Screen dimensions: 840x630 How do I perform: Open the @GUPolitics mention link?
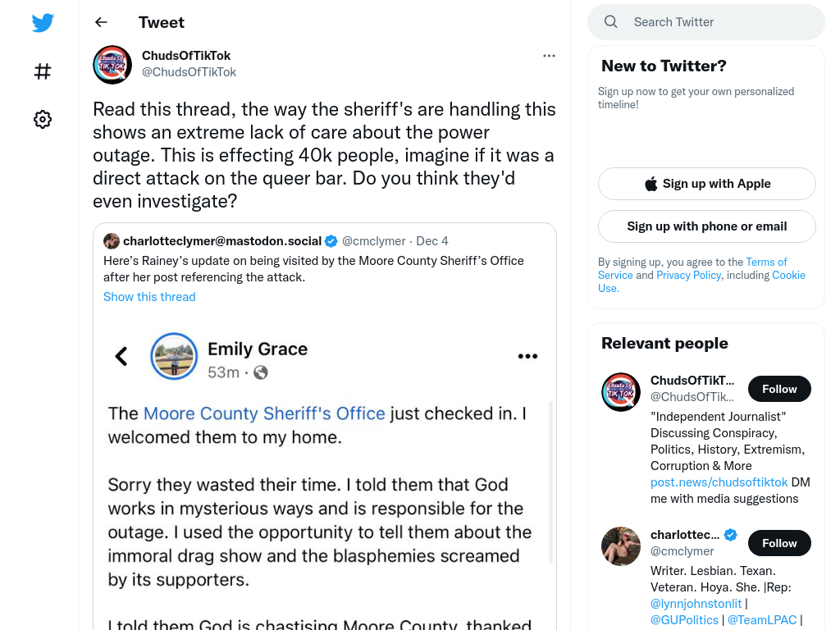click(x=684, y=620)
